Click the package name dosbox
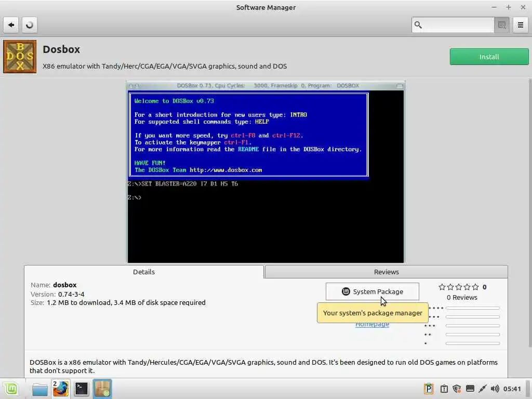 tap(65, 285)
